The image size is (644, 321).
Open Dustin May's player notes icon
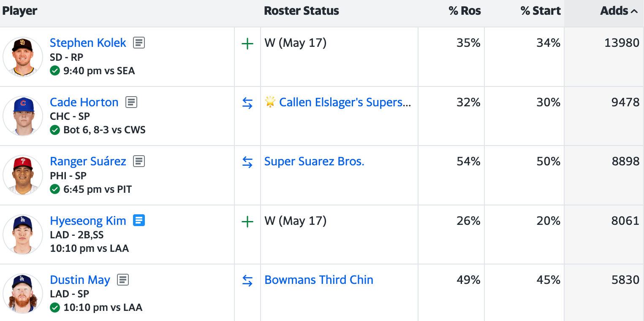[123, 280]
